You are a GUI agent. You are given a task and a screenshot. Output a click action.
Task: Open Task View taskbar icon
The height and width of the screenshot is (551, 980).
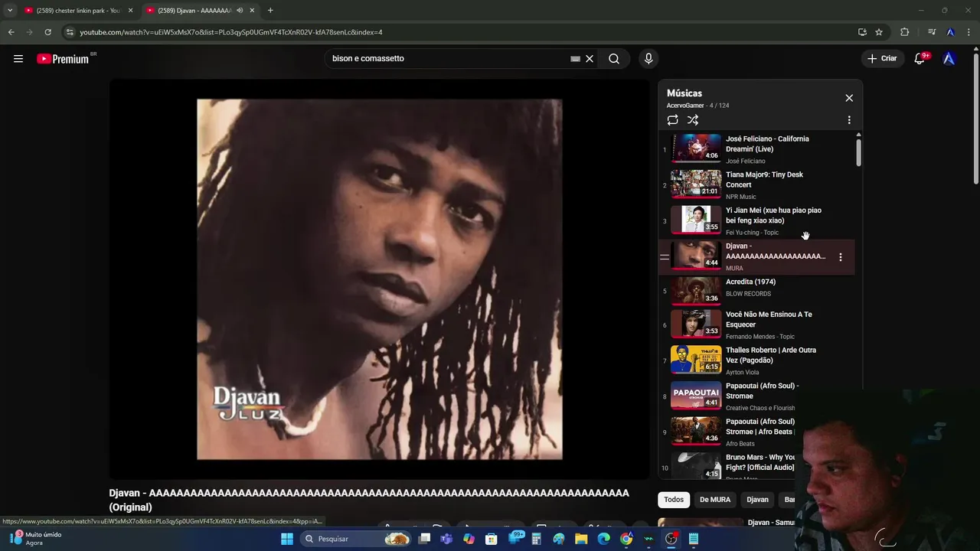coord(424,539)
